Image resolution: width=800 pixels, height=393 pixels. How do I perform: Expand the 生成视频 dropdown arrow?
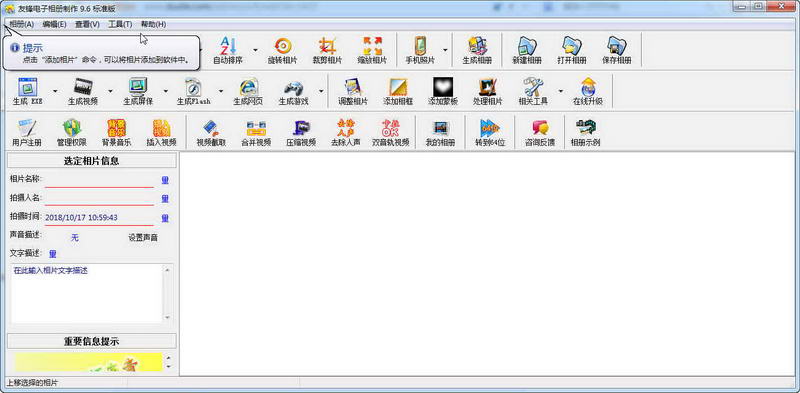[110, 92]
